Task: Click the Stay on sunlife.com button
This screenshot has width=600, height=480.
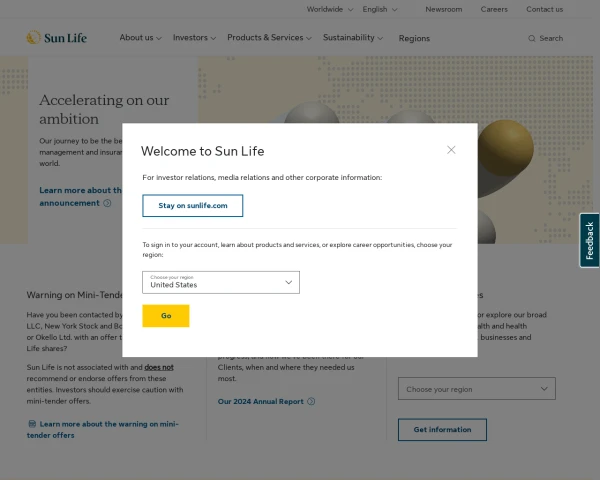Action: (192, 206)
